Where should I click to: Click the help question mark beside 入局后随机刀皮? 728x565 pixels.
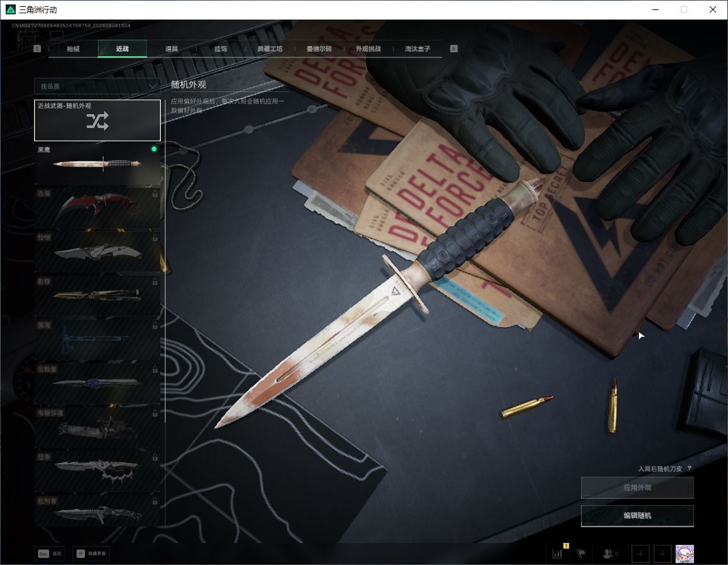point(690,469)
